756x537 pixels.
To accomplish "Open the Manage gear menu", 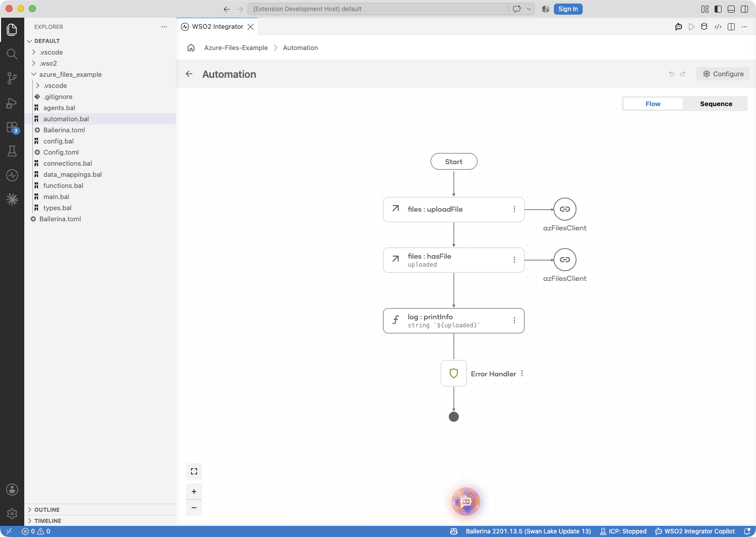I will (12, 514).
